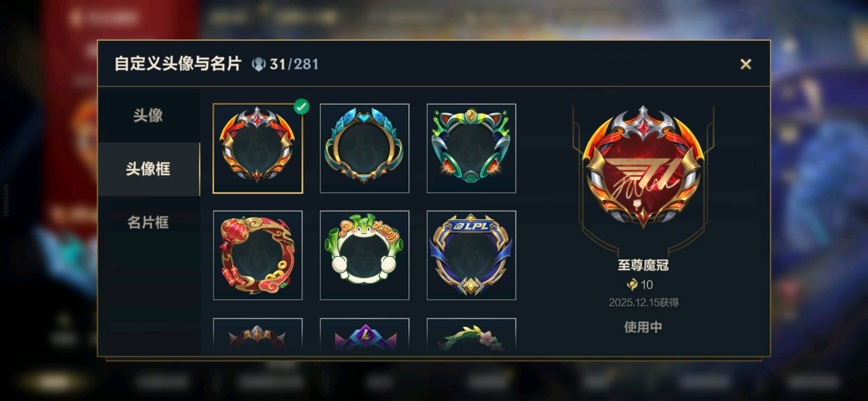Choose the blue feather wing avatar frame
Screen dimensions: 868x401
(365, 149)
